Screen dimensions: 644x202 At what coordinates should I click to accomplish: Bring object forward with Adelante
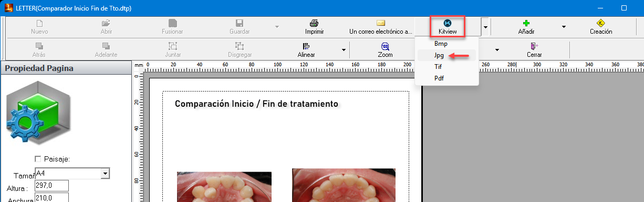click(x=106, y=50)
